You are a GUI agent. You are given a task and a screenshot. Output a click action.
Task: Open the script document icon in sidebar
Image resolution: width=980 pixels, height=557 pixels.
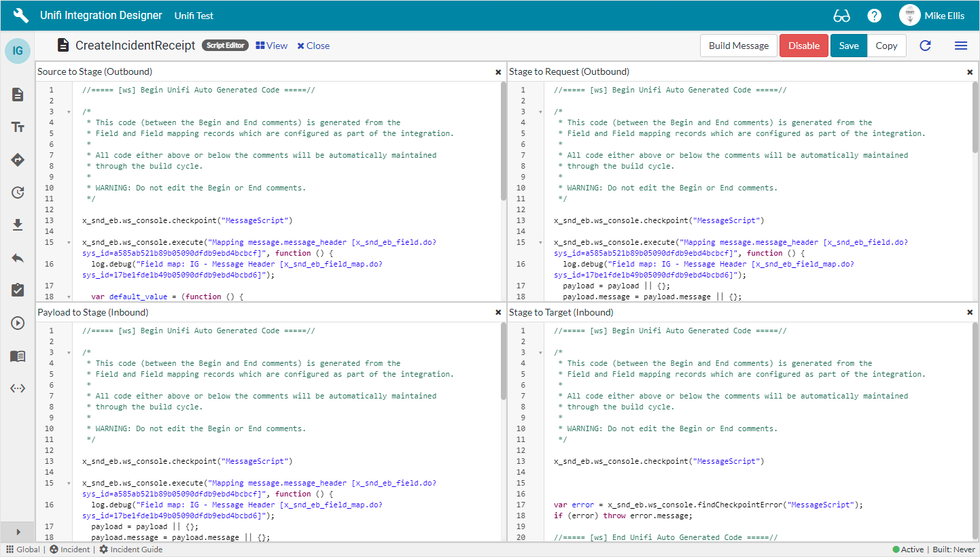pos(17,95)
